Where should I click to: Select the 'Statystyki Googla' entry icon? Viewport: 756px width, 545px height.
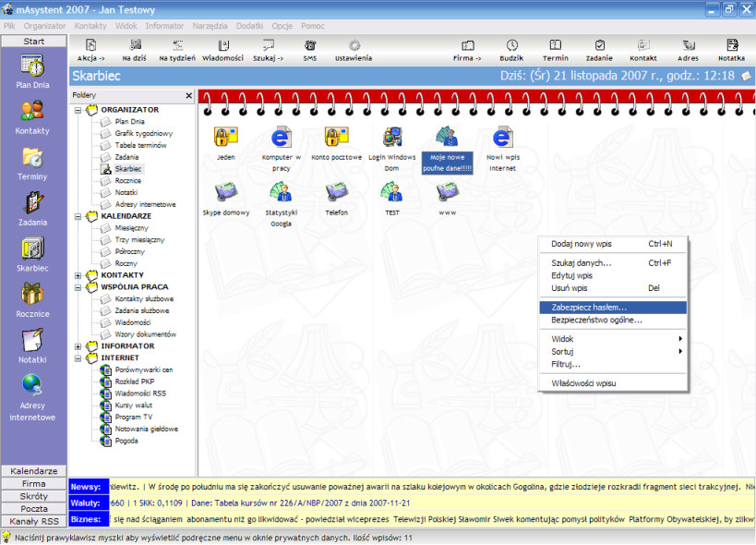281,192
